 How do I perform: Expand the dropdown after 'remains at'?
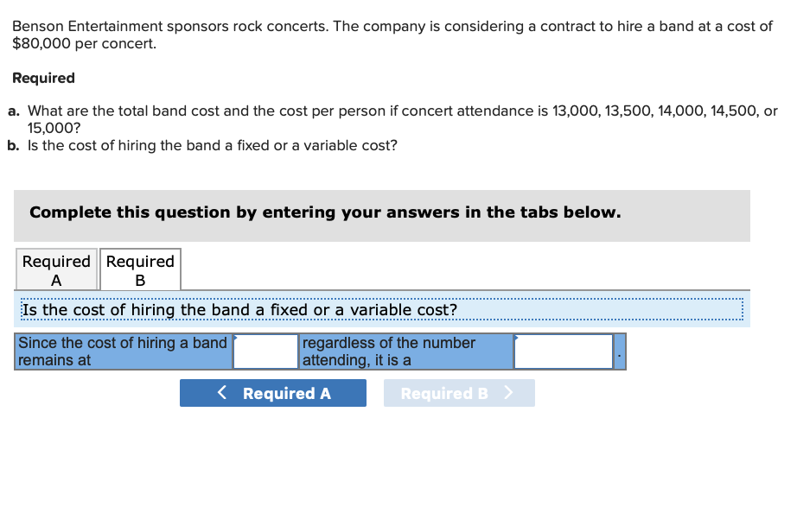pos(265,351)
